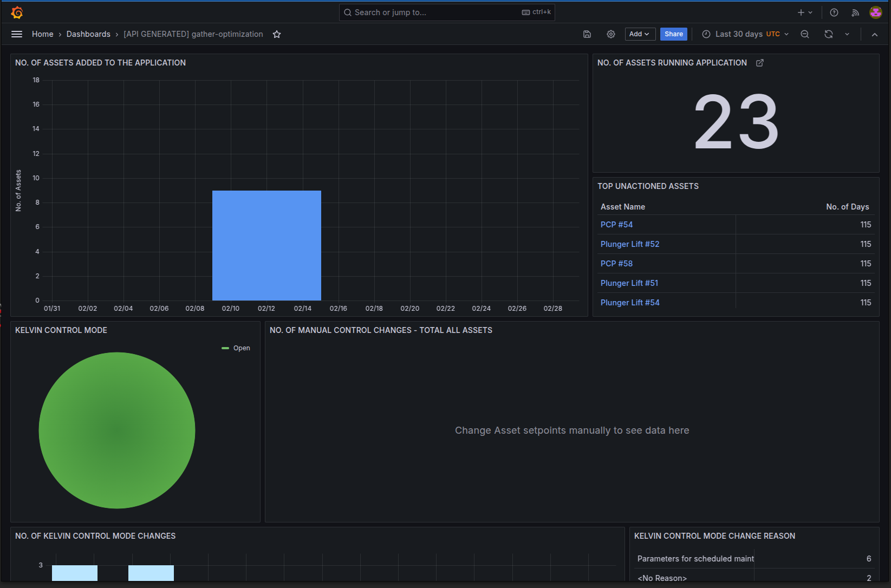Star this dashboard as favorite
Image resolution: width=891 pixels, height=588 pixels.
coord(277,34)
